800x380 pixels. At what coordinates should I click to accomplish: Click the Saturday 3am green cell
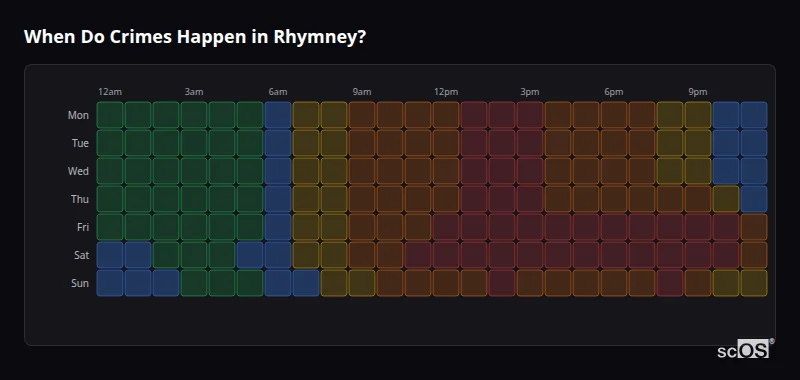[194, 255]
